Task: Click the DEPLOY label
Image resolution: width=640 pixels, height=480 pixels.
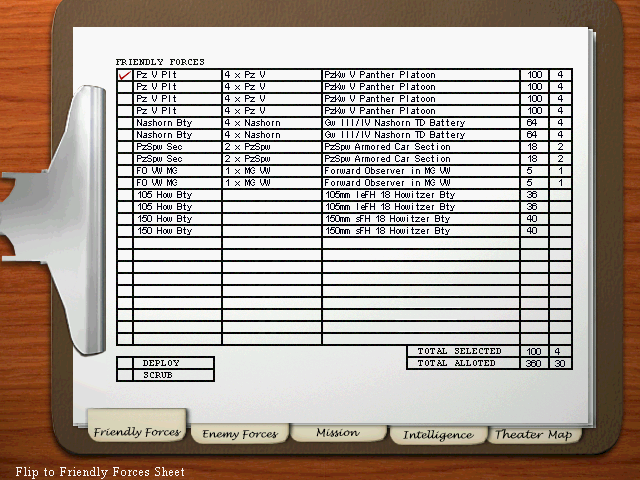Action: [x=161, y=363]
